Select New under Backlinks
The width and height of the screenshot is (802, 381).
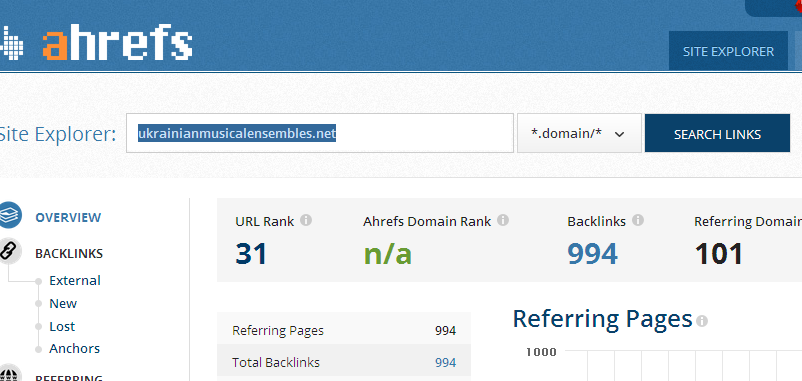(63, 303)
